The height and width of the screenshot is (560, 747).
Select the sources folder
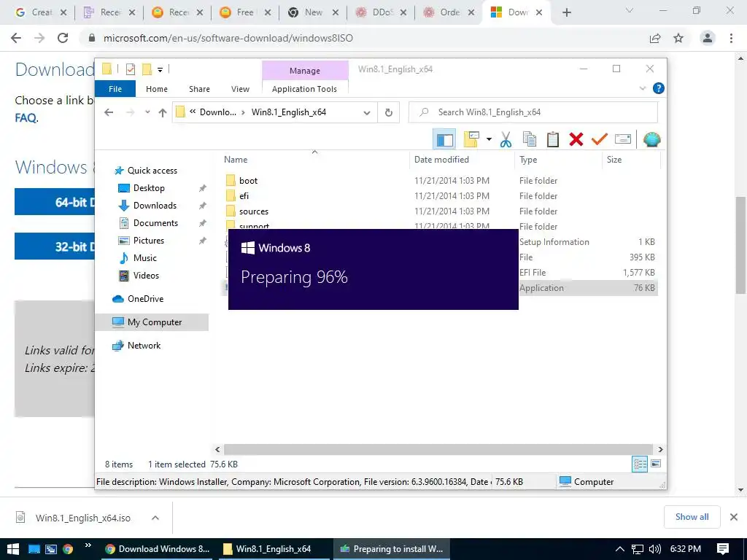coord(253,211)
